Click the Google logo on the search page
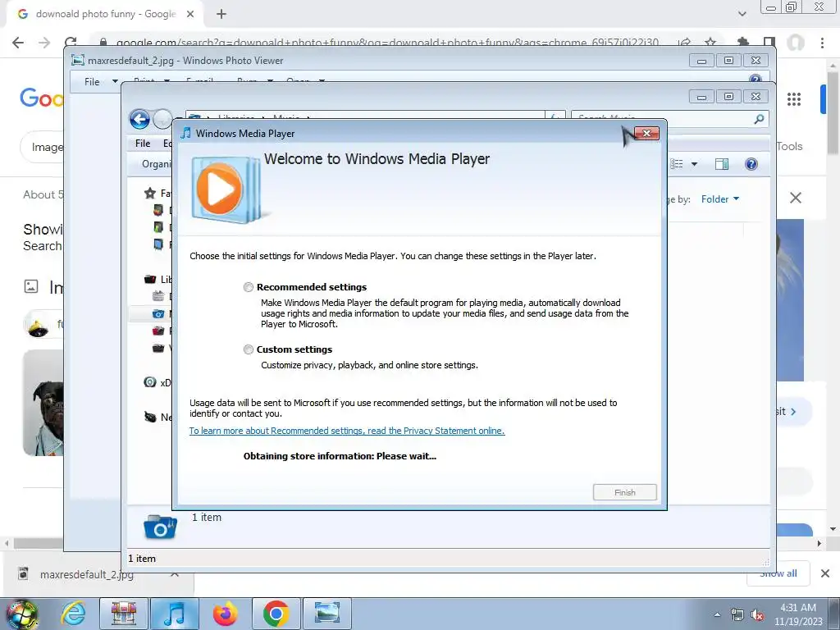The image size is (840, 630). tap(42, 98)
